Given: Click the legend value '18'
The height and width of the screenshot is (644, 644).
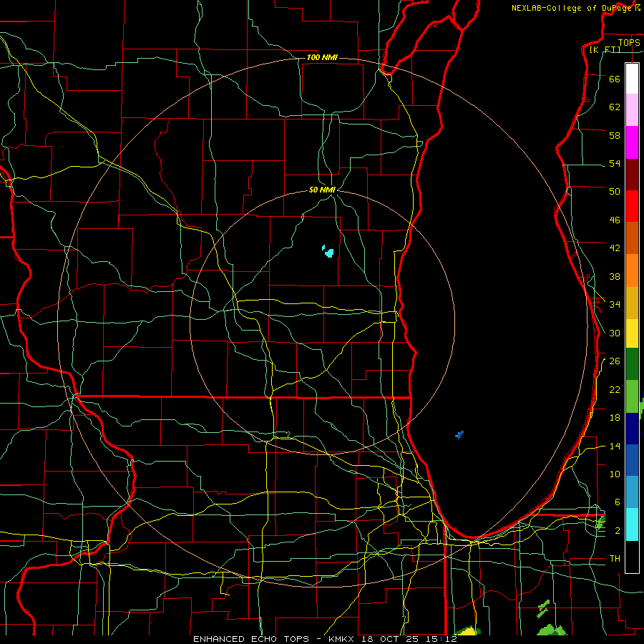Looking at the screenshot, I should pos(615,418).
